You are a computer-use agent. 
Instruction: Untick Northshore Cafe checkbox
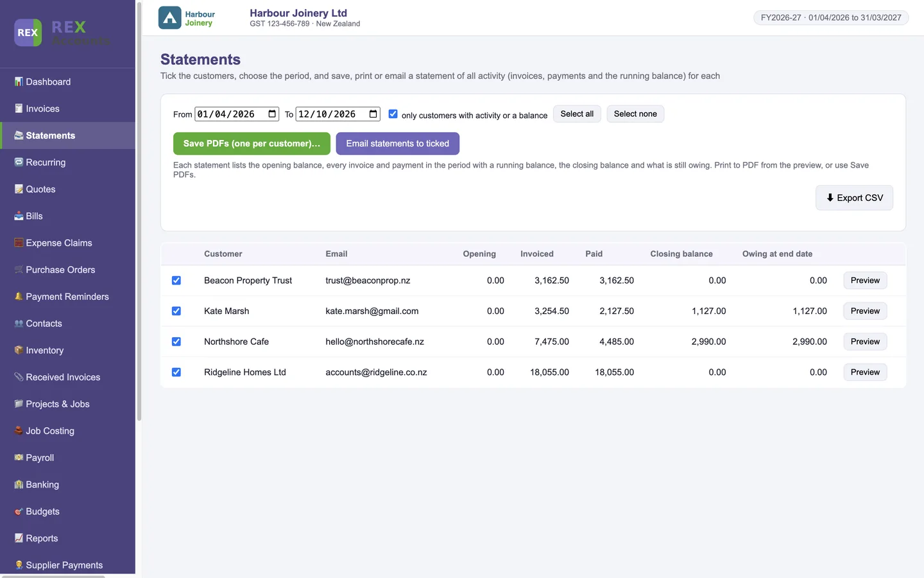(176, 342)
